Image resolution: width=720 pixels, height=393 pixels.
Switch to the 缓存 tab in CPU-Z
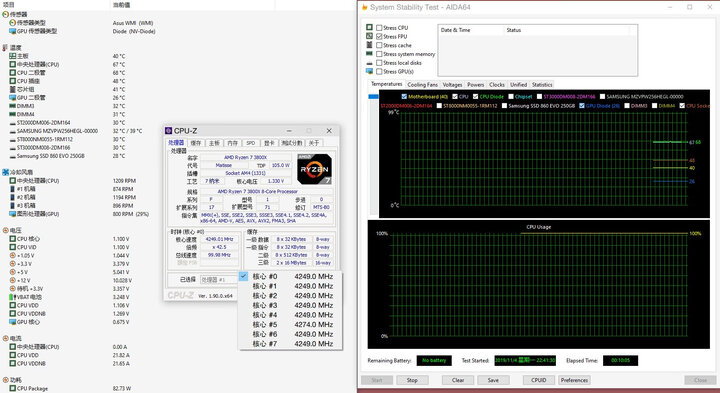tap(196, 143)
